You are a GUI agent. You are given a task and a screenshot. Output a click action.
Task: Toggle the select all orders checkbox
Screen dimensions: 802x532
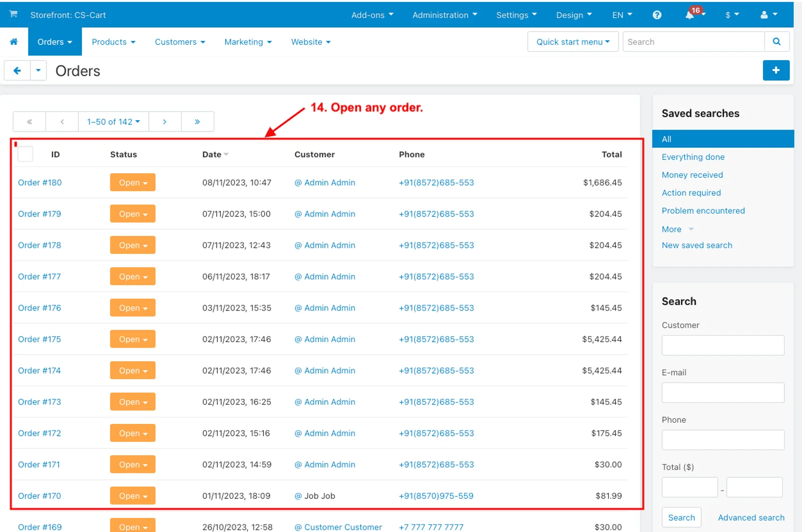tap(26, 154)
